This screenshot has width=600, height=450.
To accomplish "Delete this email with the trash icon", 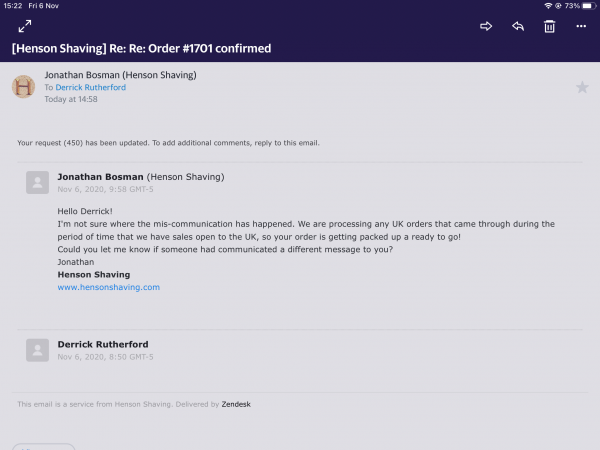I will click(x=549, y=26).
